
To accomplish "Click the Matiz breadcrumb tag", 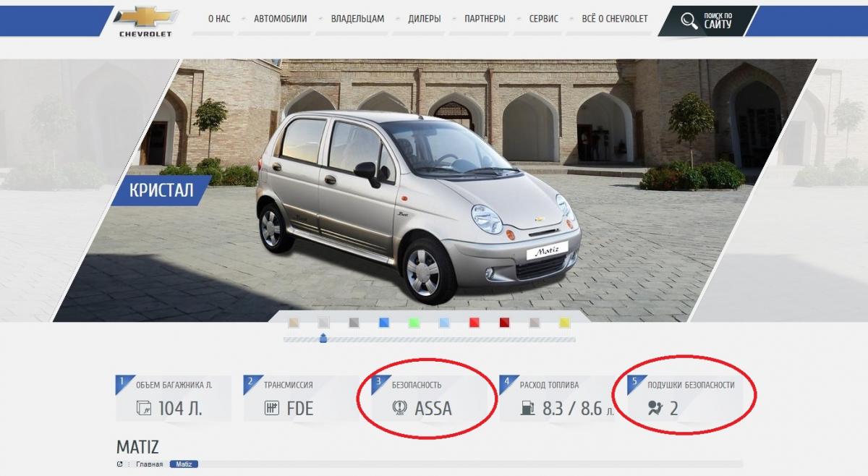I will coord(184,464).
